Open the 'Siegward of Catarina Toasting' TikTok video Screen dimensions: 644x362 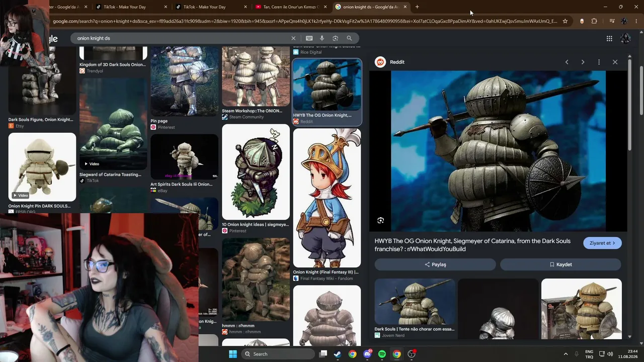(113, 124)
